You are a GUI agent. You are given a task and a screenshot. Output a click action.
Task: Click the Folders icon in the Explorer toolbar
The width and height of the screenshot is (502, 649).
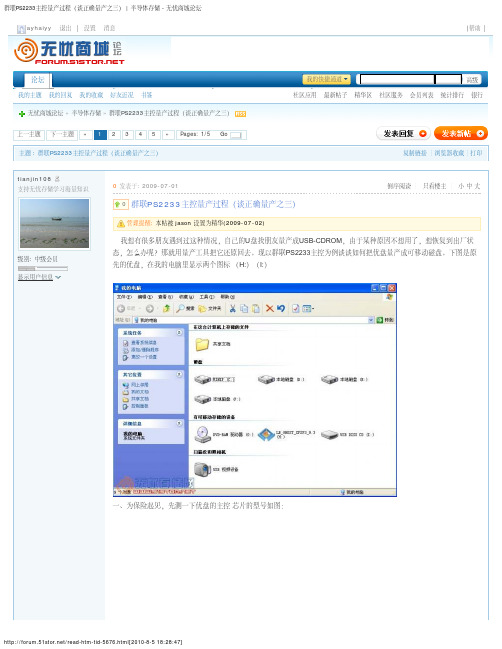coord(202,308)
